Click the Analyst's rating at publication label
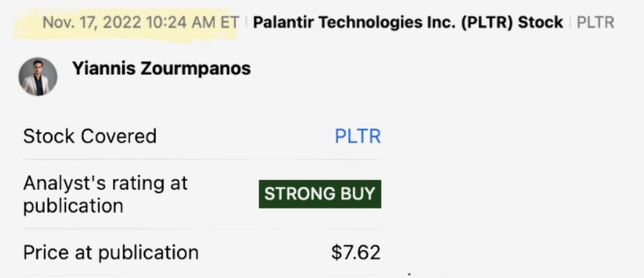 coord(105,184)
